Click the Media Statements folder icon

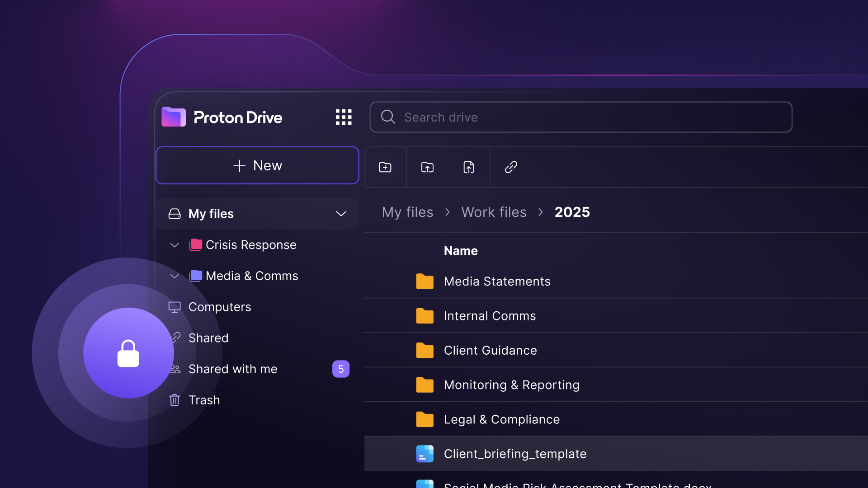pyautogui.click(x=425, y=282)
